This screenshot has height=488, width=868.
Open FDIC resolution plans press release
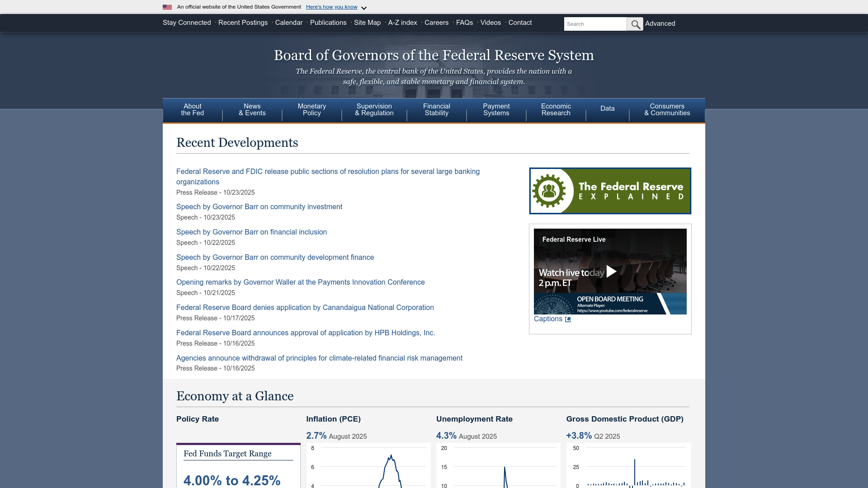click(328, 177)
